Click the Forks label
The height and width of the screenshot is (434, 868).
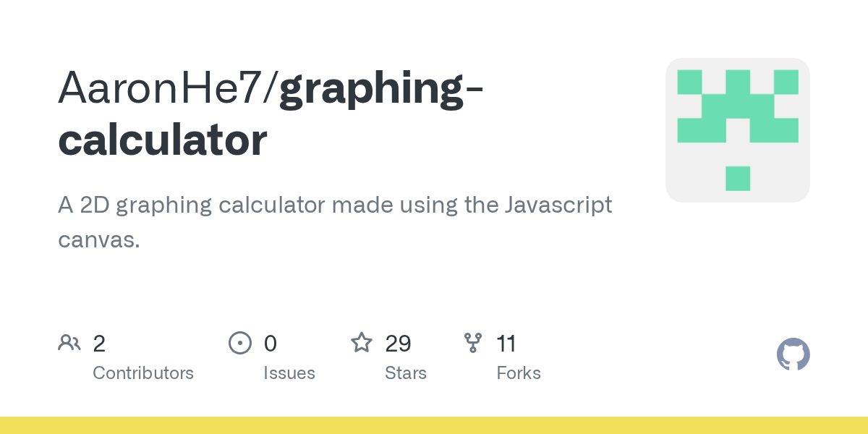click(519, 373)
